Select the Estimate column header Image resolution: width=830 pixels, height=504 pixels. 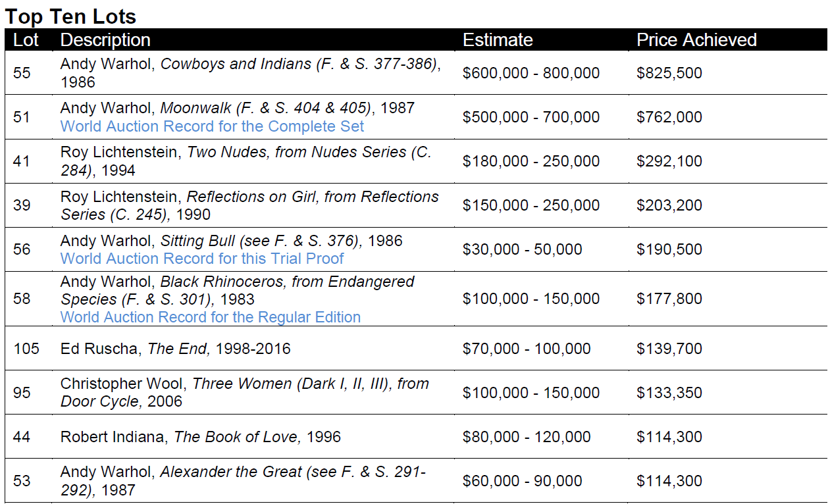tap(498, 40)
